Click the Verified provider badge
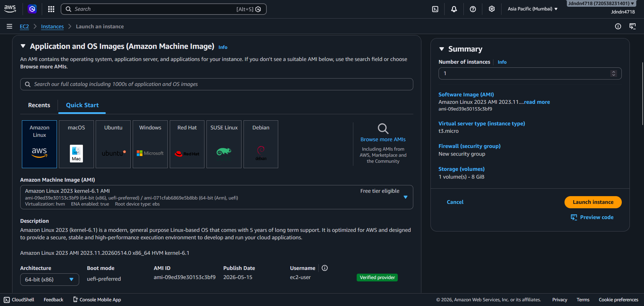Screen dimensions: 644x306 [x=377, y=277]
